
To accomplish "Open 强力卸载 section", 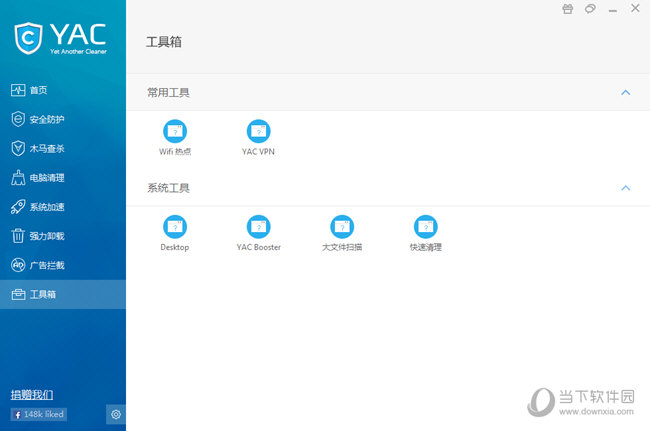I will point(63,236).
